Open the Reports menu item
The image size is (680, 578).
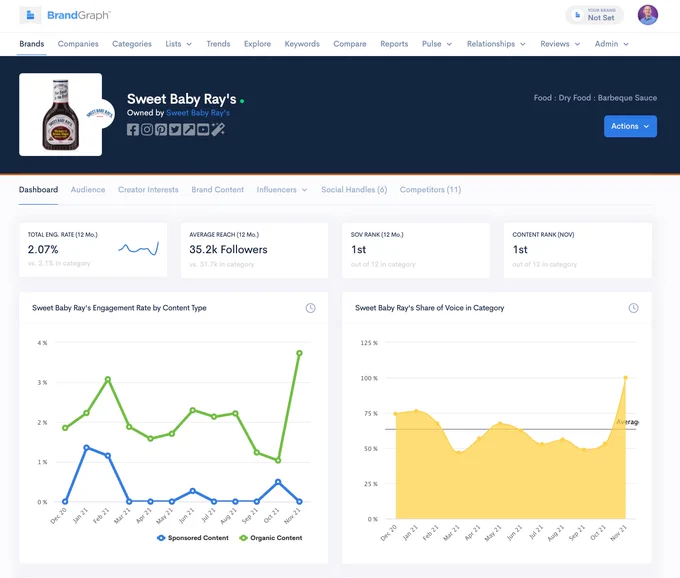tap(394, 44)
